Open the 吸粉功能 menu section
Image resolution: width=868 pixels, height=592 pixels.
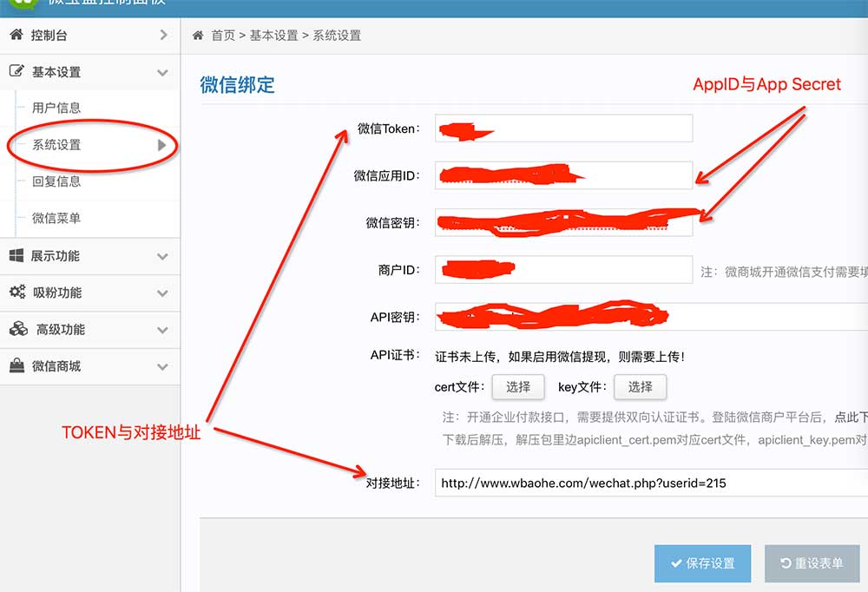(89, 293)
